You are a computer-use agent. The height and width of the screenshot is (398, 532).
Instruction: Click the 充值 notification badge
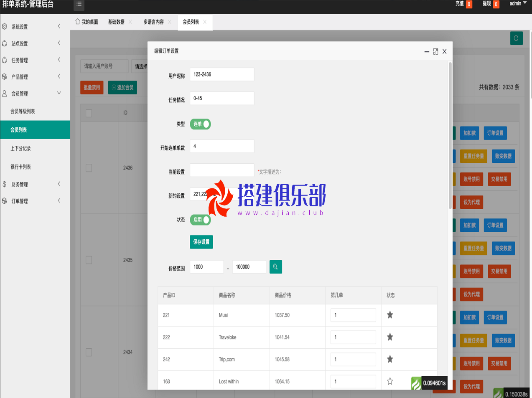pos(469,4)
